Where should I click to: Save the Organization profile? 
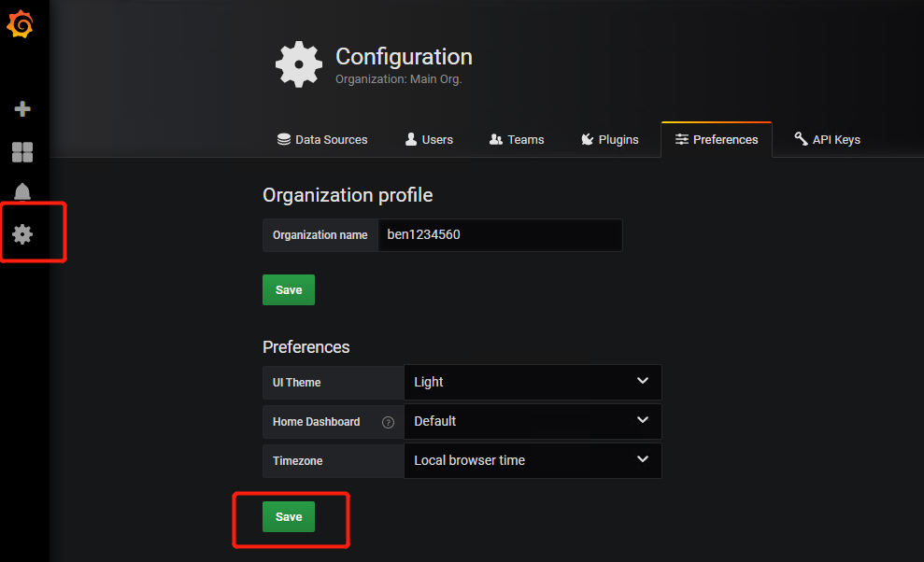tap(289, 290)
